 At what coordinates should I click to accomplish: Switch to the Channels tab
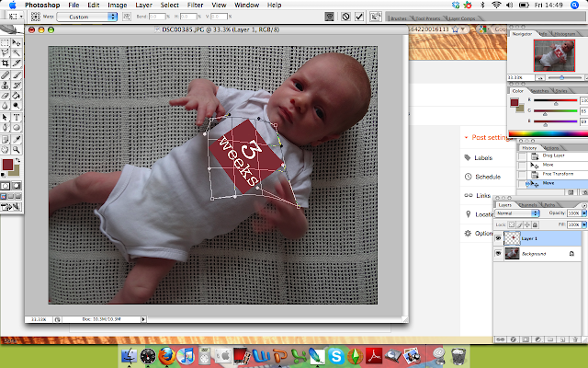[x=528, y=205]
